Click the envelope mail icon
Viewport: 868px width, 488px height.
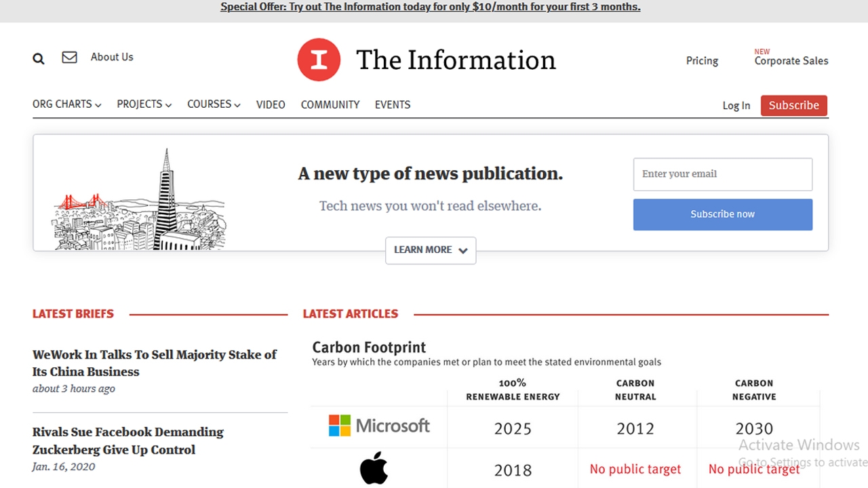point(69,58)
